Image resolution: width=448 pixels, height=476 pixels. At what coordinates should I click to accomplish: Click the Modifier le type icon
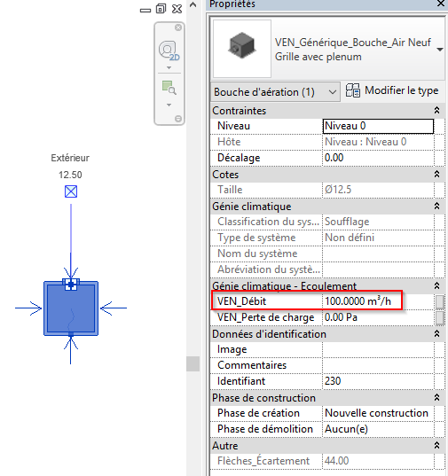pyautogui.click(x=353, y=90)
